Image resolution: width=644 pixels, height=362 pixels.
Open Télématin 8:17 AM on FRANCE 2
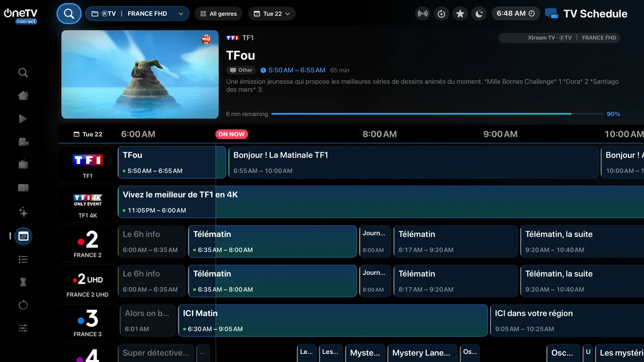pos(456,241)
